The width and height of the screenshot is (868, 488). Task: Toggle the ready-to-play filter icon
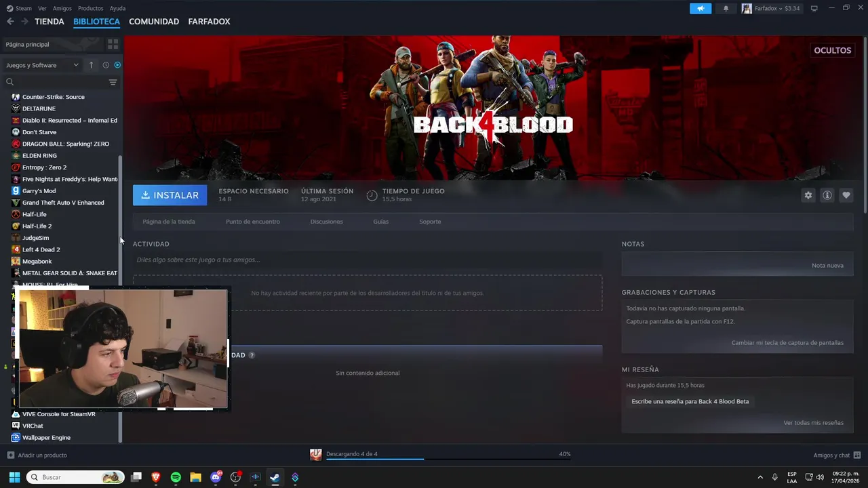point(117,65)
